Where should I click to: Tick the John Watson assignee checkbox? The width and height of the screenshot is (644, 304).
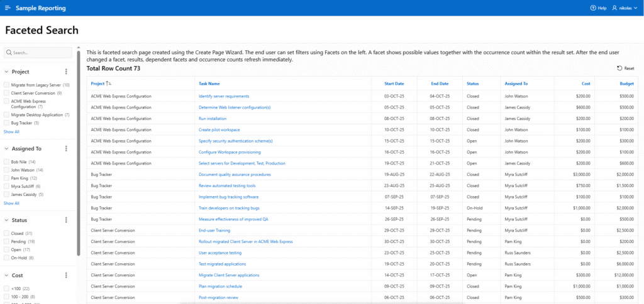tap(6, 170)
